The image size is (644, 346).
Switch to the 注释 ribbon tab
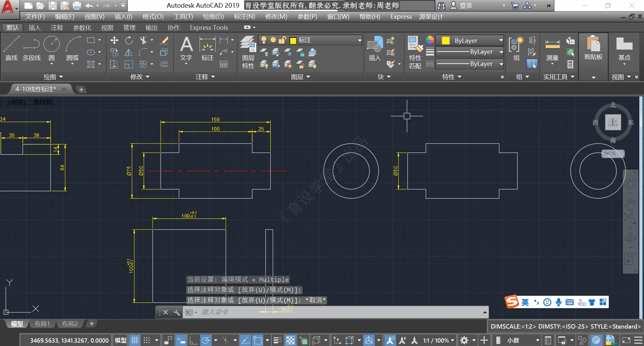[57, 27]
